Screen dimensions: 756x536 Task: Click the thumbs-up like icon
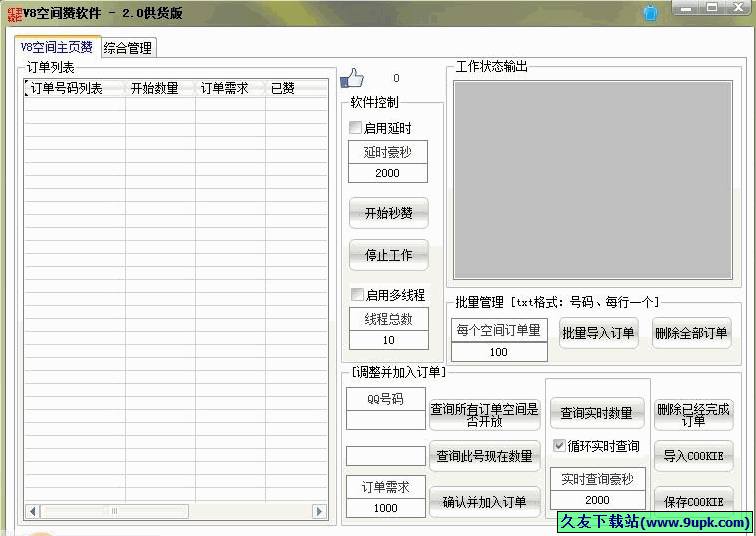(352, 78)
